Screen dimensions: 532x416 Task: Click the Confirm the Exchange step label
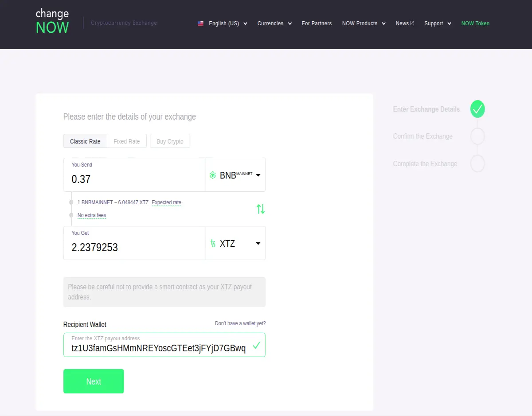pos(423,136)
